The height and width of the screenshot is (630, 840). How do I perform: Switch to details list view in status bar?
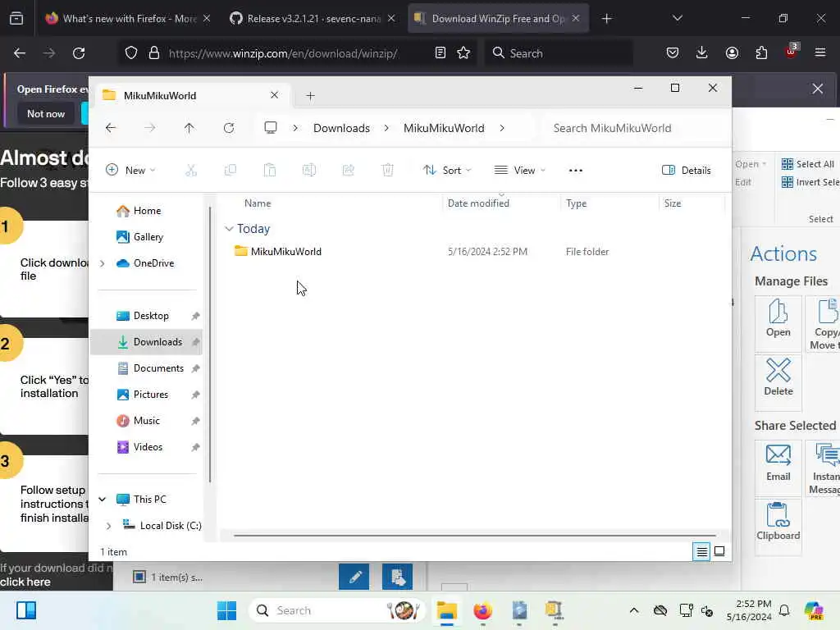point(702,551)
